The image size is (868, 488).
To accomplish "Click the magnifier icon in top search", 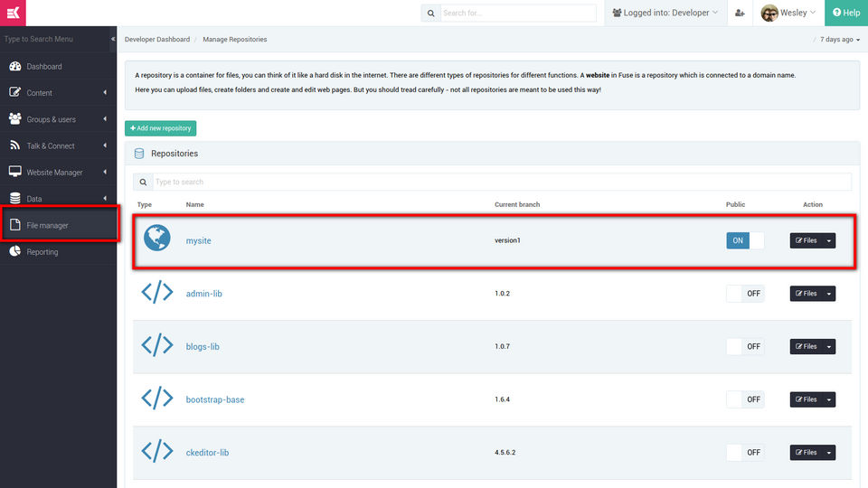I will (430, 13).
